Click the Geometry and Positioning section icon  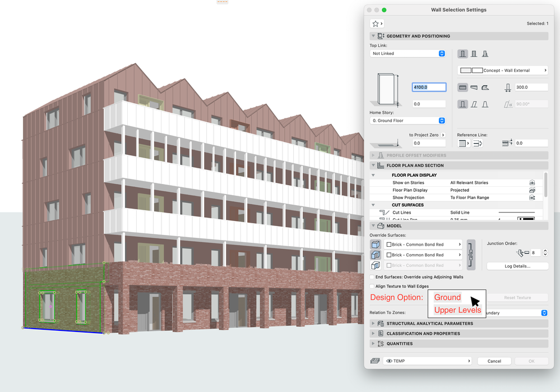point(381,36)
